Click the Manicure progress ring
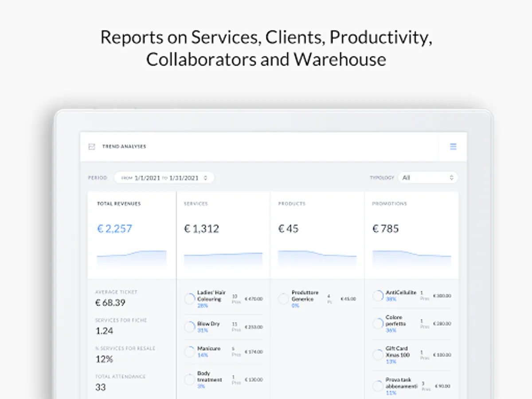This screenshot has width=532, height=399. pos(190,352)
